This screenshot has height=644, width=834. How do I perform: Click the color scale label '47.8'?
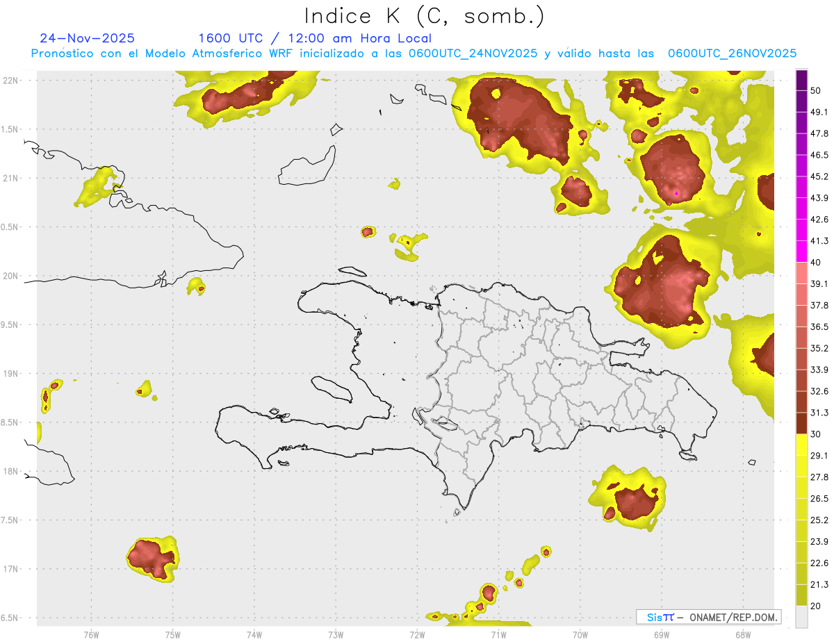tap(819, 133)
